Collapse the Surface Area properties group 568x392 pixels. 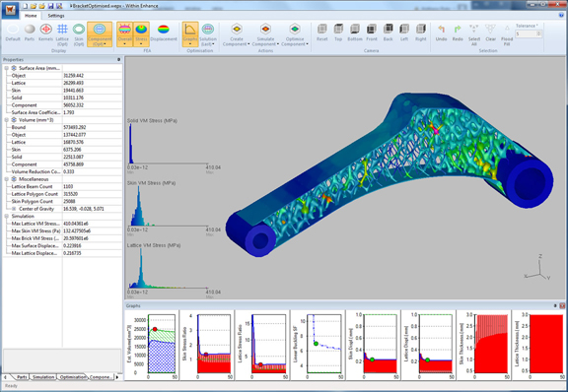pyautogui.click(x=7, y=68)
